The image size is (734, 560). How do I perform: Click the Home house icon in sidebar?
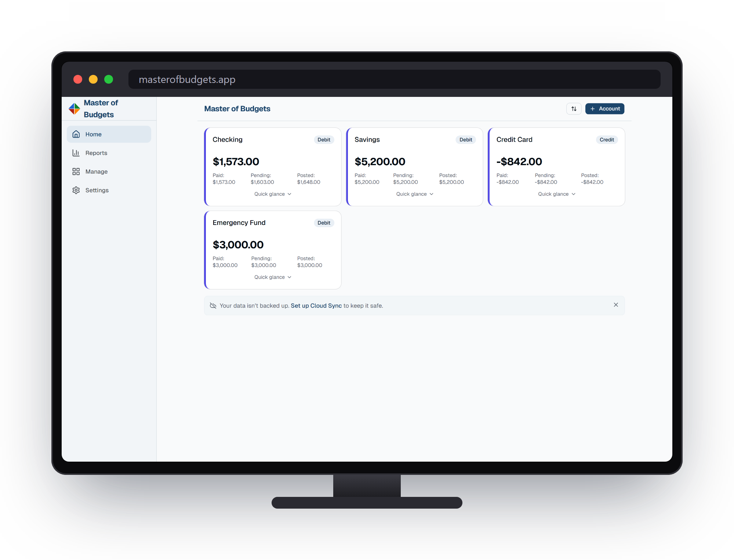point(76,134)
